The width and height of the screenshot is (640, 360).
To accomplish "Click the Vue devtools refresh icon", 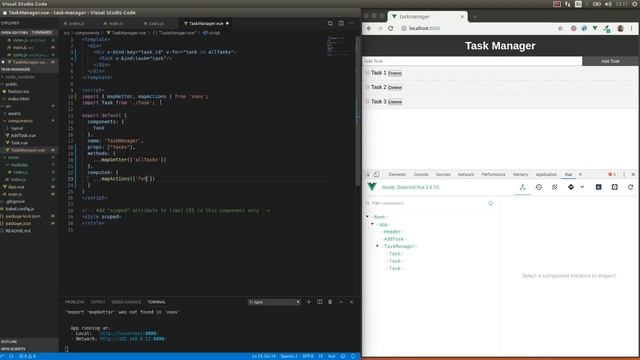I will point(631,187).
